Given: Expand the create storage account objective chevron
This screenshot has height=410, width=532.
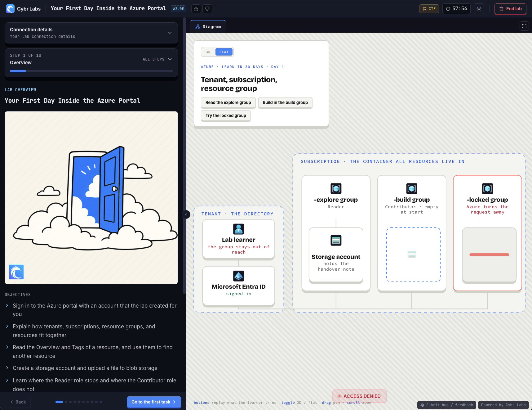Looking at the screenshot, I should 7,368.
